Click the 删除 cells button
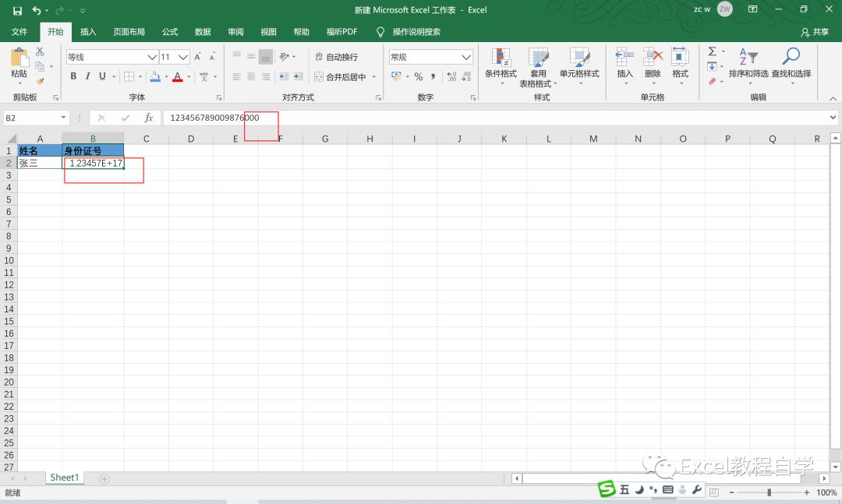 (x=653, y=66)
